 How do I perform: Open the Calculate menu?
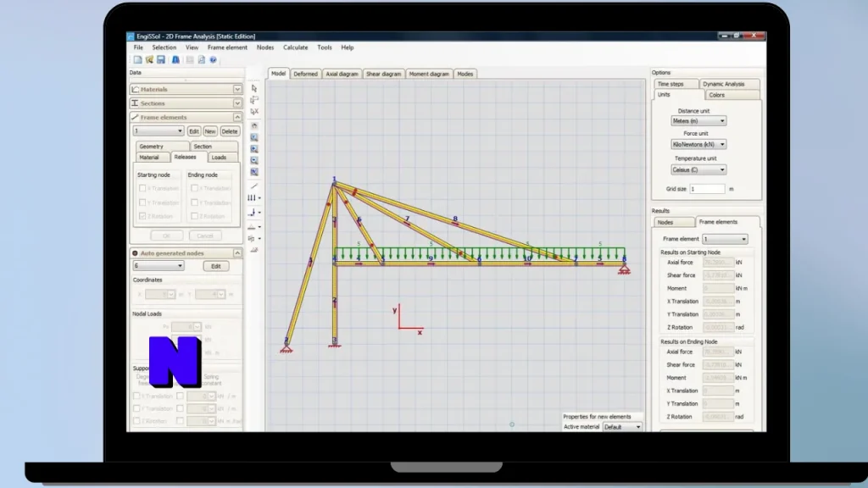pyautogui.click(x=296, y=47)
